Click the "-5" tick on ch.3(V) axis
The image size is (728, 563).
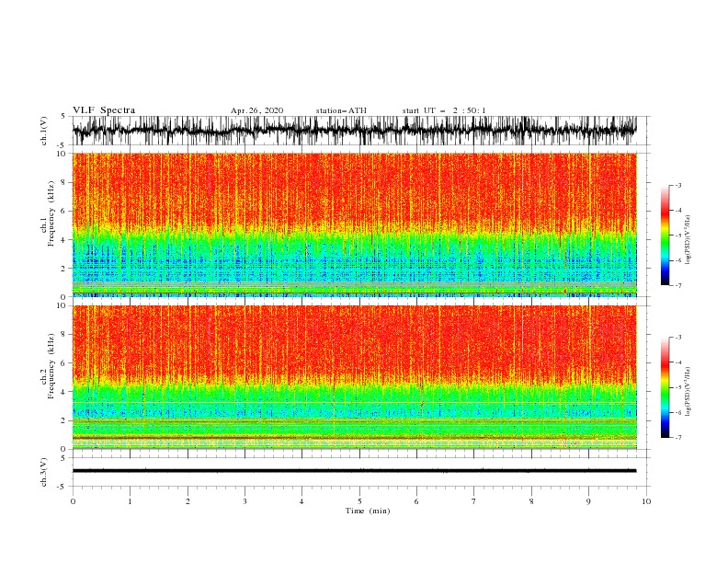62,488
